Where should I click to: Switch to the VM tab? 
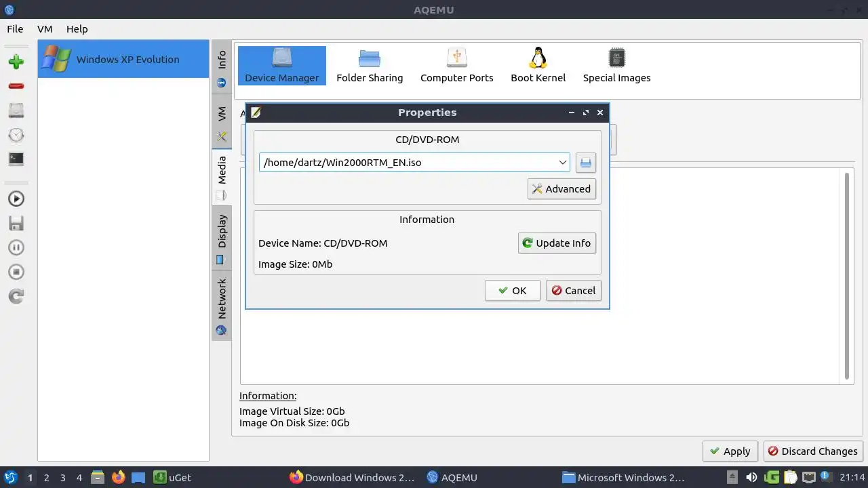(222, 122)
